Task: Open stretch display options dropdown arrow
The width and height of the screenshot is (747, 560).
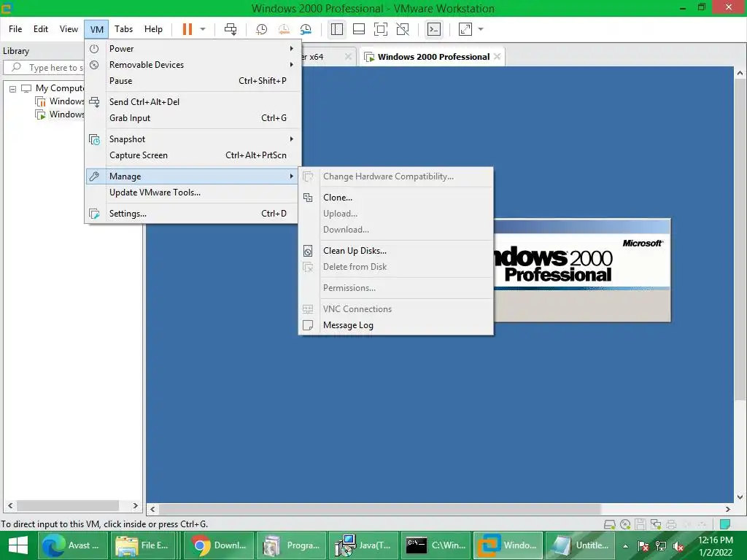Action: (481, 29)
